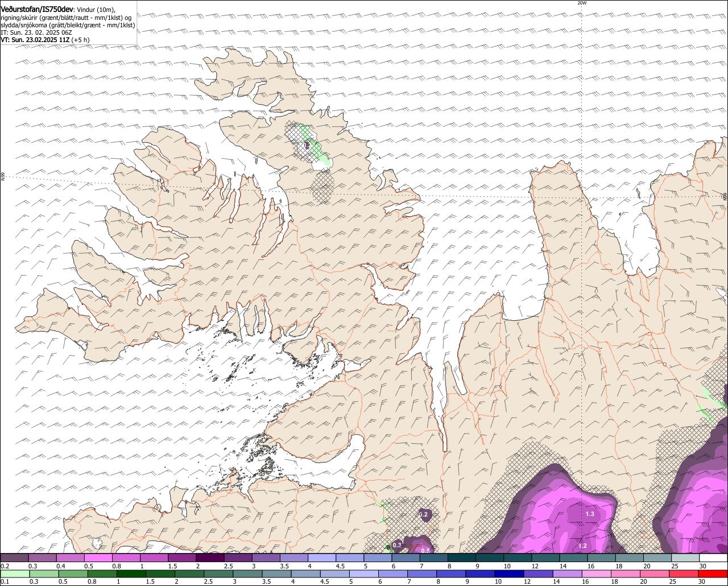Click the 1.2 precipitation value on the map
The image size is (728, 586).
[x=582, y=546]
